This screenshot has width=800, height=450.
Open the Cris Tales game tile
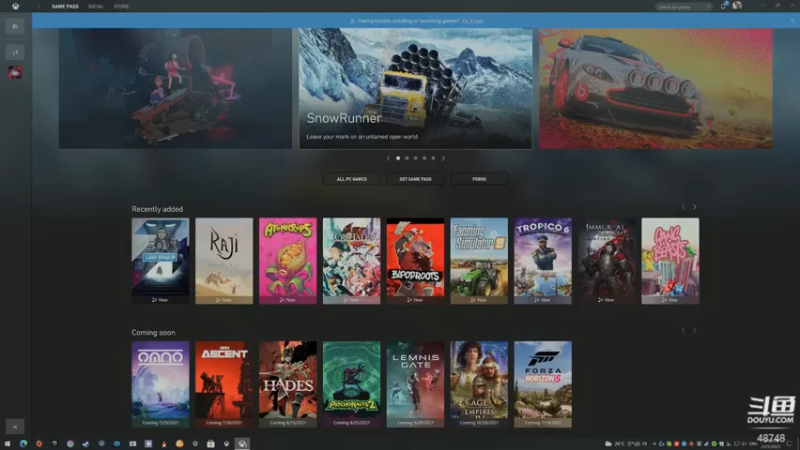[x=352, y=261]
